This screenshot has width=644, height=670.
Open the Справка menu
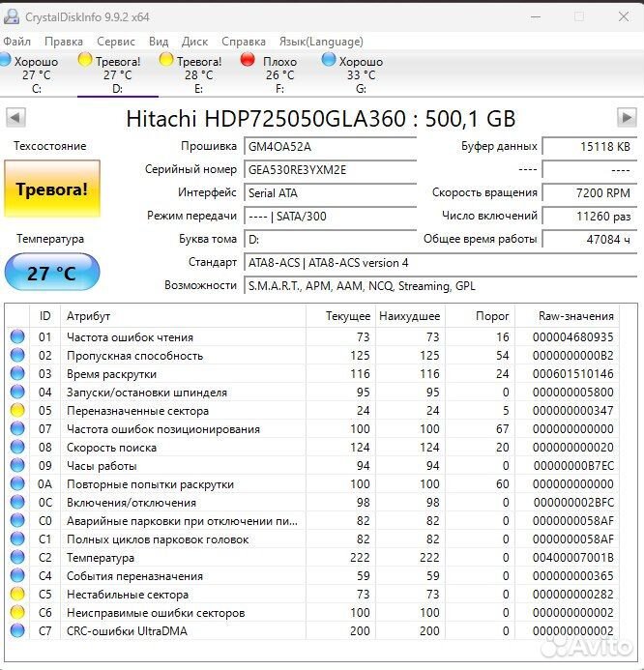click(244, 42)
